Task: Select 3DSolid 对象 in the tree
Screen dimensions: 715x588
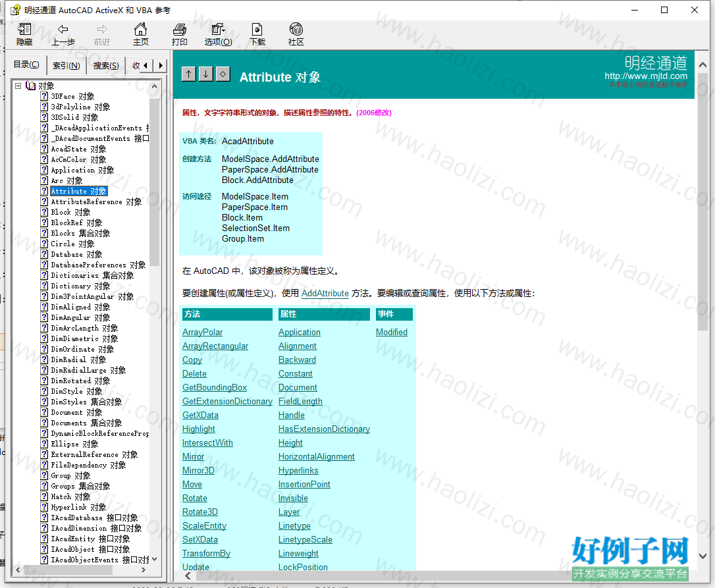Action: pos(74,117)
